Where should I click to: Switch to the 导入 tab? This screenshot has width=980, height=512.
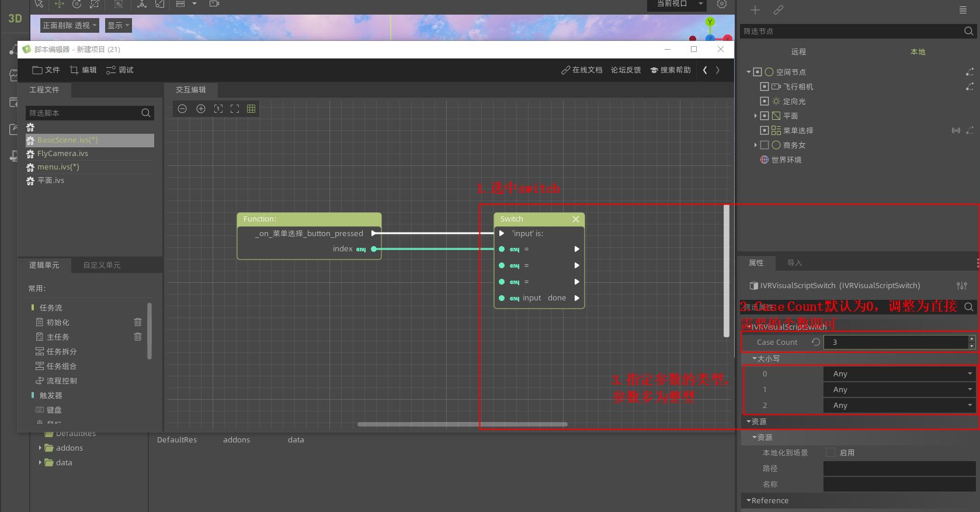pos(795,263)
